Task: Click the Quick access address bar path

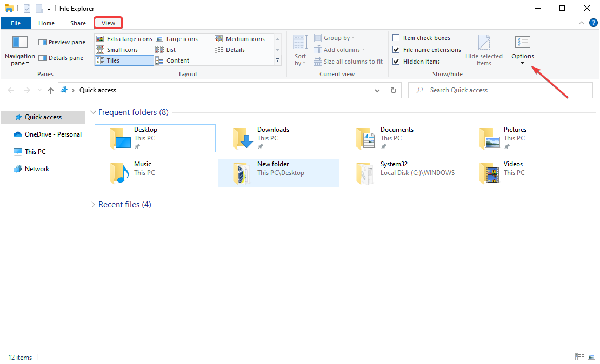Action: click(98, 90)
